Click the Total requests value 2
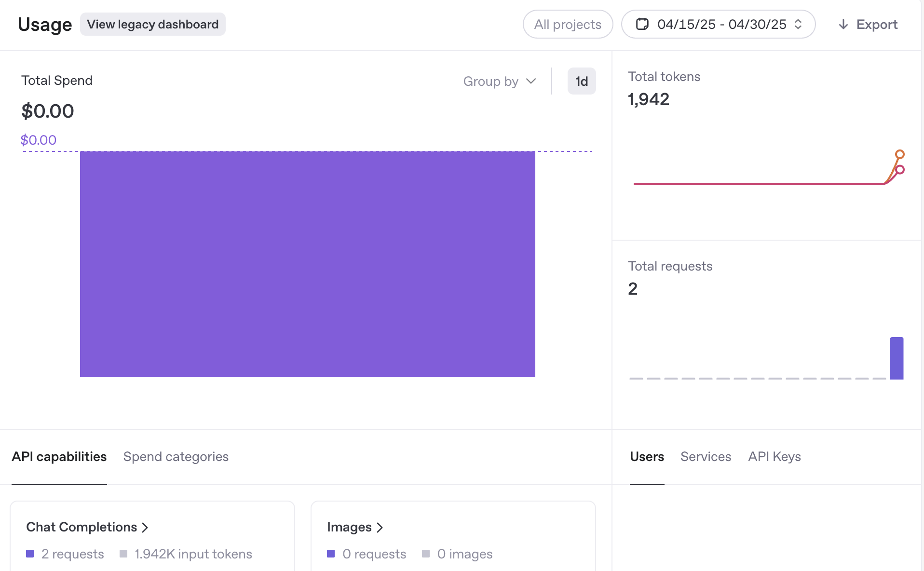The image size is (924, 571). point(633,289)
